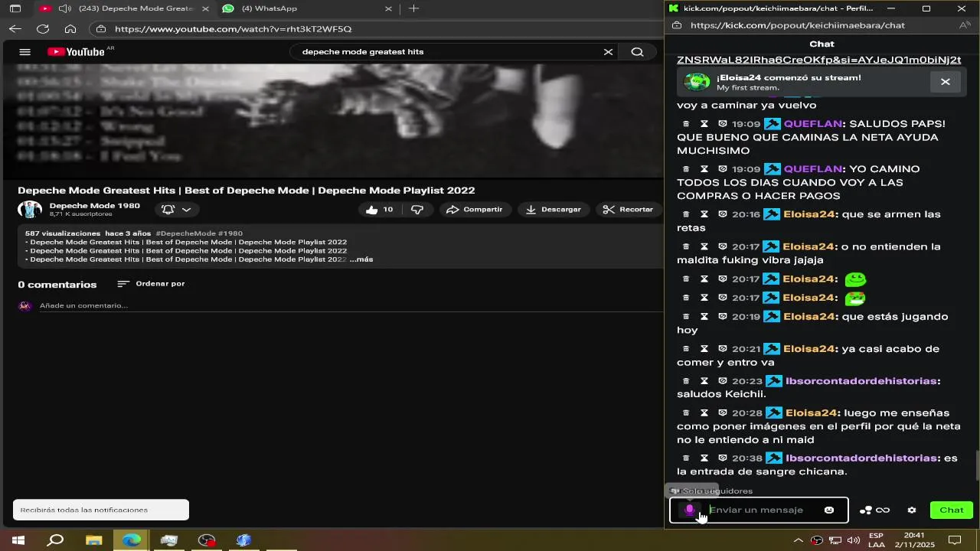This screenshot has width=980, height=551.
Task: Run the YouTube search with magnifier button
Action: 637,52
